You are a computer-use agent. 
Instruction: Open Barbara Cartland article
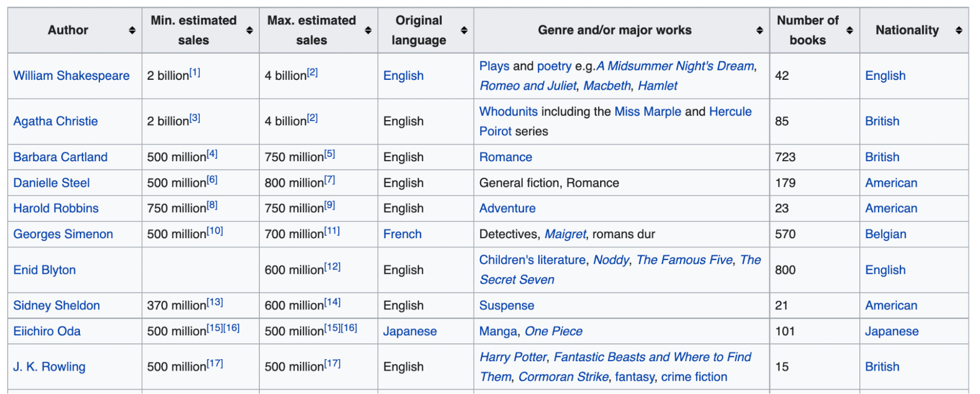(60, 157)
